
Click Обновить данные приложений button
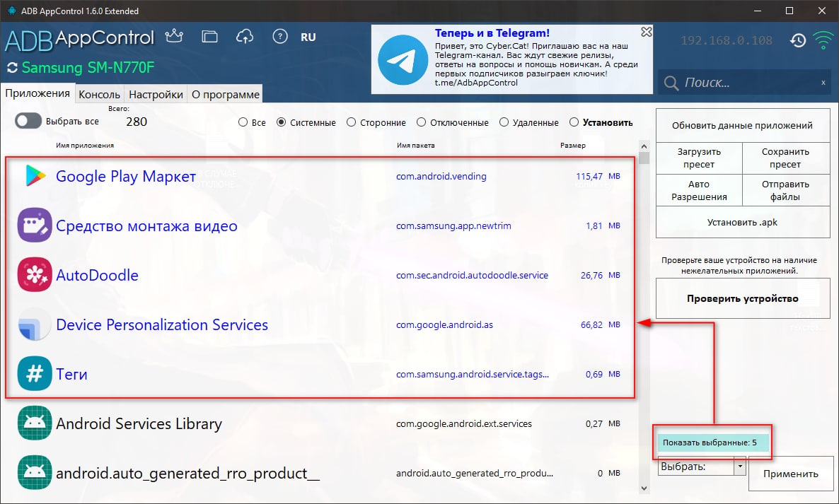(742, 126)
